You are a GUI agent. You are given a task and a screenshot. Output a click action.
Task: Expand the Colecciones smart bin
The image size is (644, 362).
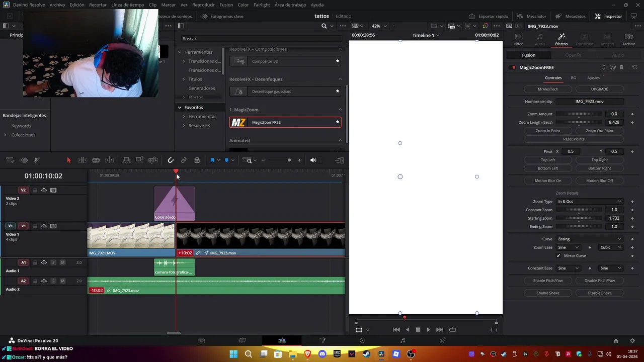5,135
